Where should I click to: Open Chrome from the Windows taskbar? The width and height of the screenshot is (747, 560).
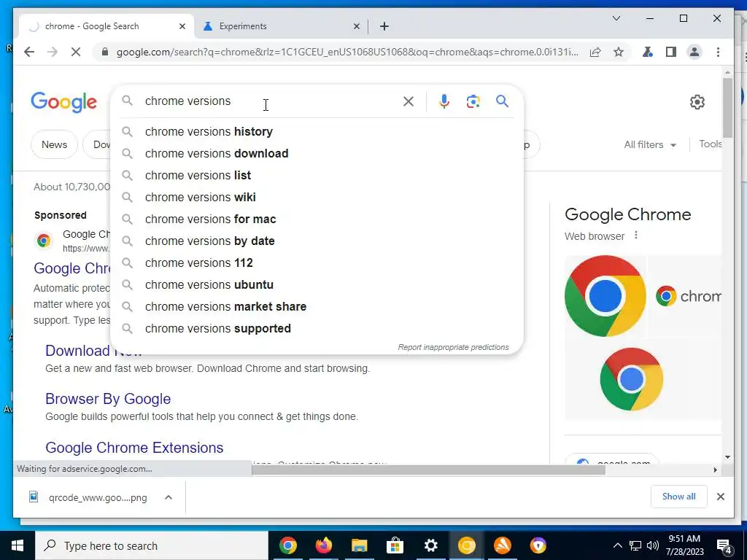tap(287, 545)
